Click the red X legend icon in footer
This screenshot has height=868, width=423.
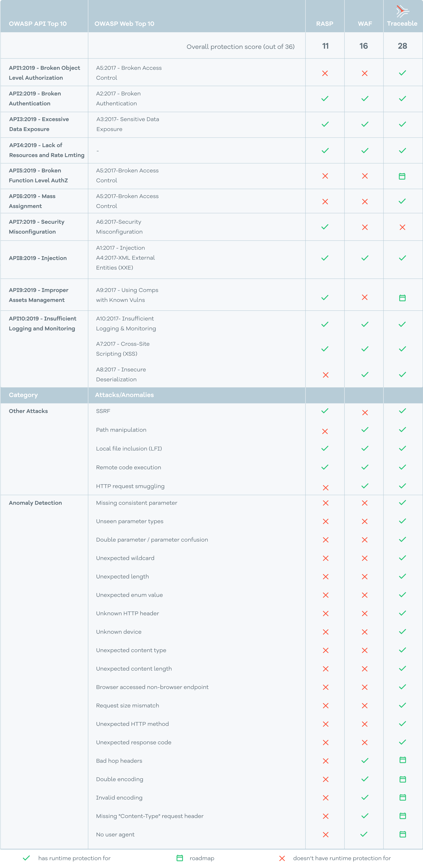tap(282, 858)
